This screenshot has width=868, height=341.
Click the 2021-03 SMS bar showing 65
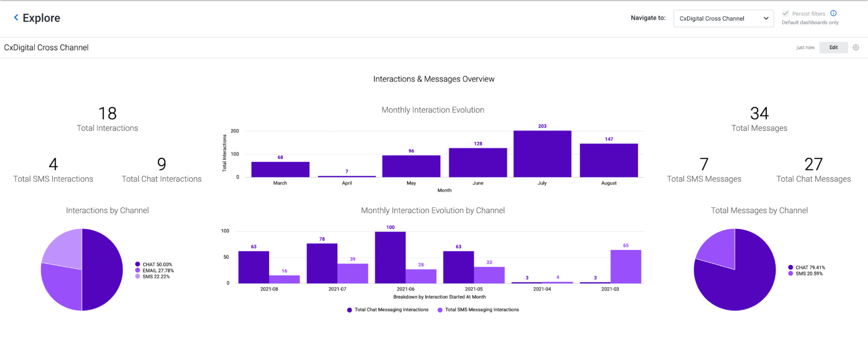click(626, 266)
